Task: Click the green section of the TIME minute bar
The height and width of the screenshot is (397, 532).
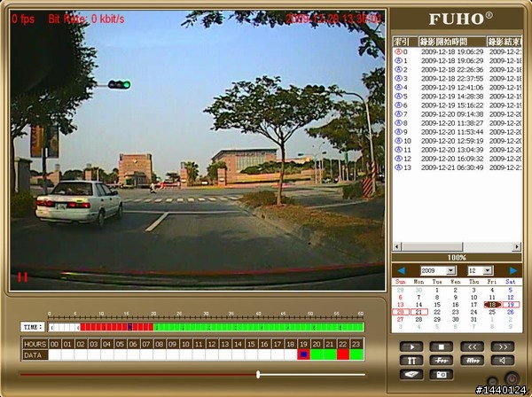Action: coord(259,327)
